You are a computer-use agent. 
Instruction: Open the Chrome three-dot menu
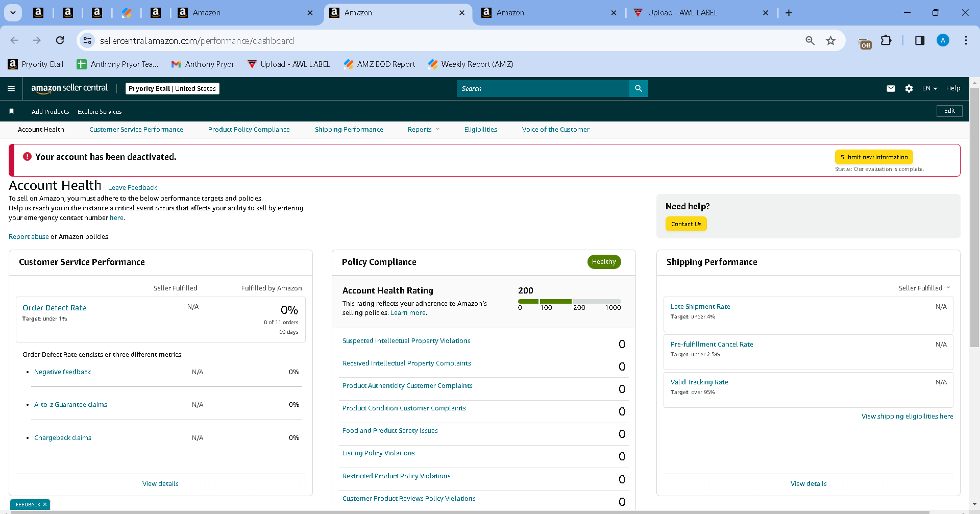pyautogui.click(x=966, y=40)
